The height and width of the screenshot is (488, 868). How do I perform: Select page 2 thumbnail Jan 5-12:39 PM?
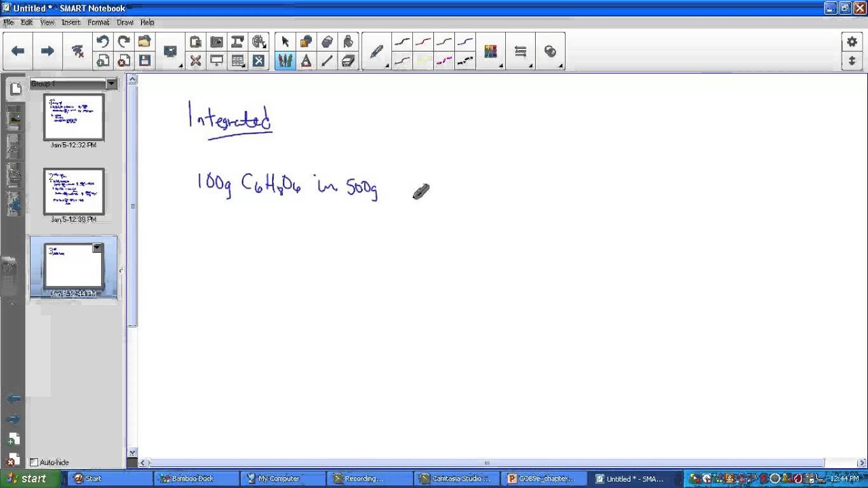74,192
